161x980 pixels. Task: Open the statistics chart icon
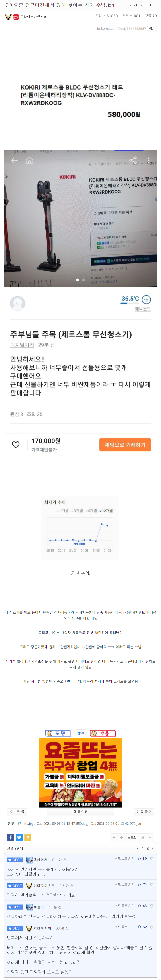[x=142, y=837]
